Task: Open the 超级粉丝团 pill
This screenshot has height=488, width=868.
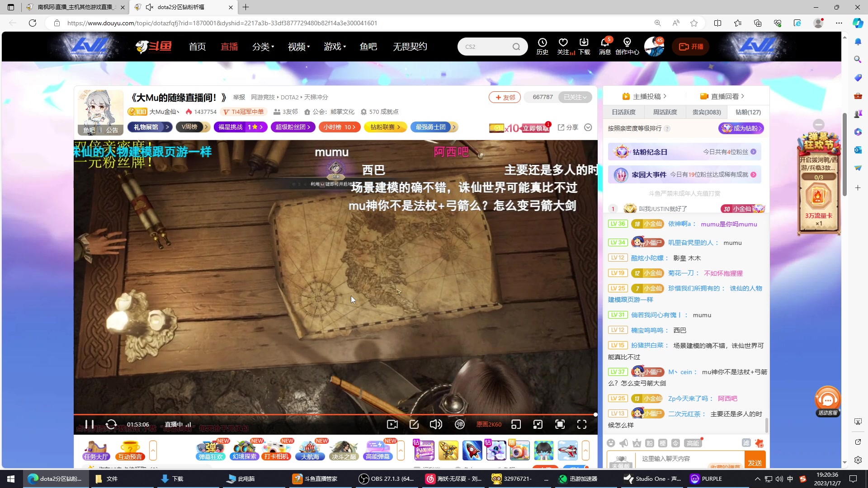Action: (293, 127)
